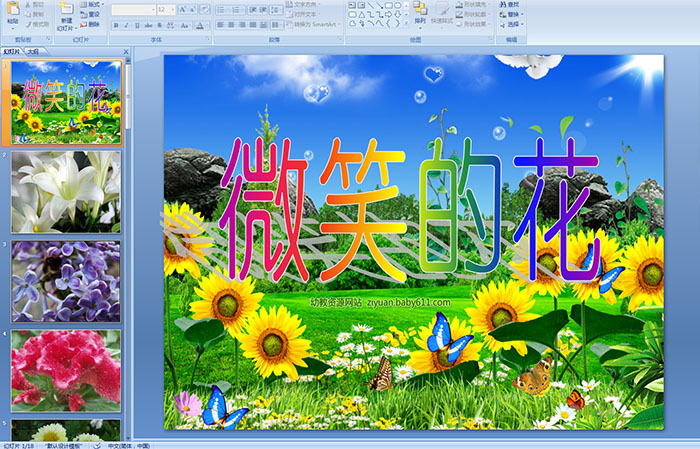The height and width of the screenshot is (449, 700).
Task: Toggle Bold formatting
Action: 116,25
